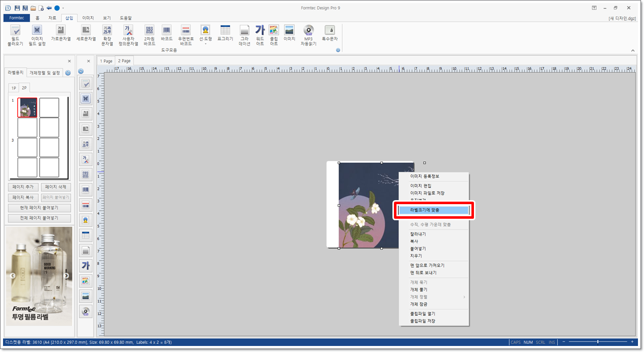
Task: Select 이미지 파일로 저장 from the context menu
Action: click(x=434, y=193)
